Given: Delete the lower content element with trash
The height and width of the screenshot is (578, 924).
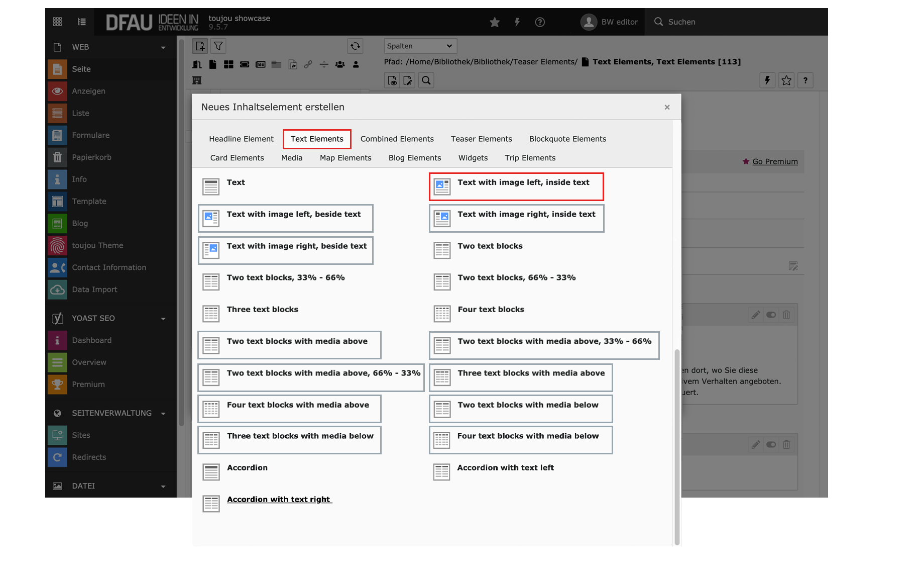Looking at the screenshot, I should [786, 445].
